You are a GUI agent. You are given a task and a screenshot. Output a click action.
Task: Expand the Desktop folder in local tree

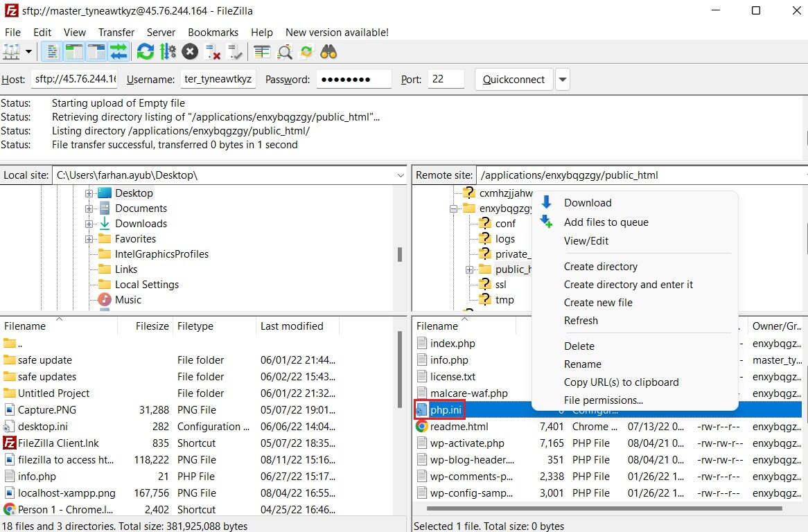(89, 193)
